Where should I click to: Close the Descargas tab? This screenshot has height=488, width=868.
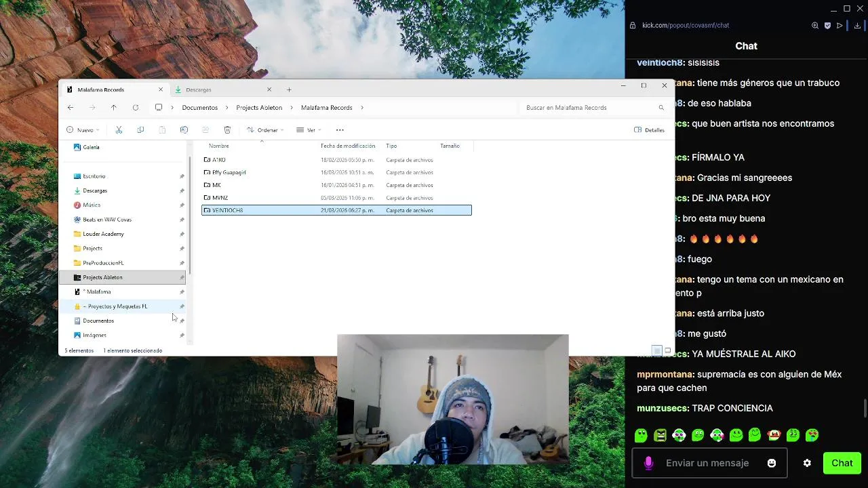[x=269, y=89]
